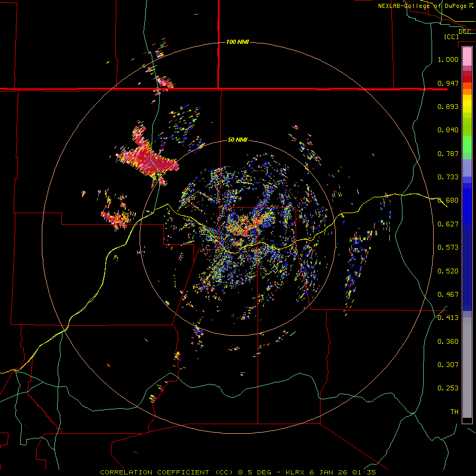Pick the red swatch near 0.947
Screen dimensions: 476x476
tap(467, 79)
